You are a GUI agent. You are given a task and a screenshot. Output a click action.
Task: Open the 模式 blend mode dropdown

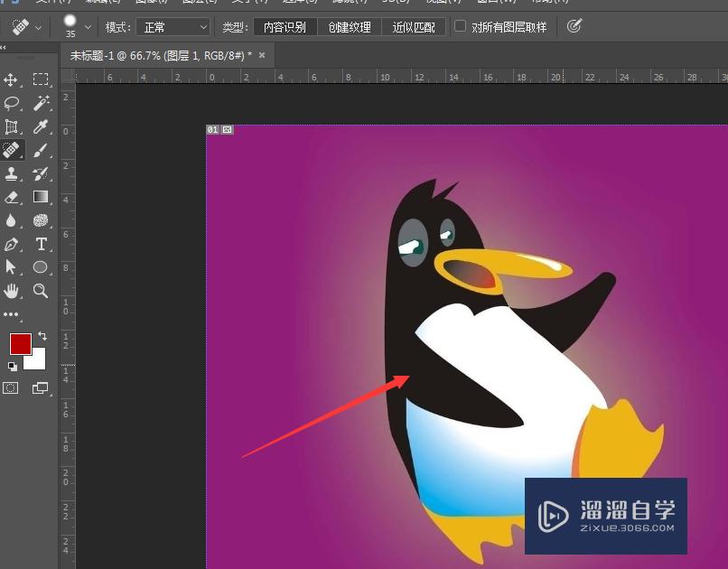173,26
